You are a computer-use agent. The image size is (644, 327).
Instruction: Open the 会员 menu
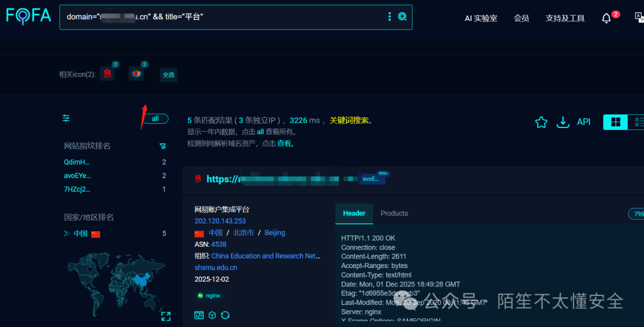click(521, 18)
